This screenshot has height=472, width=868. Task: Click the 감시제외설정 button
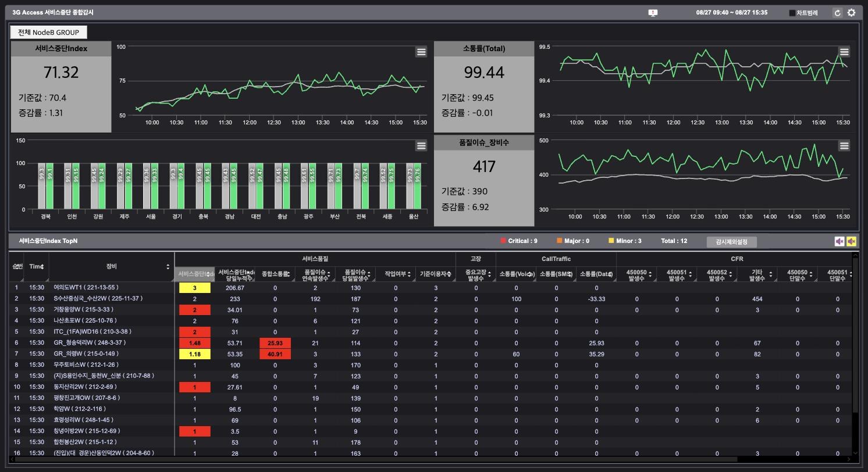731,242
